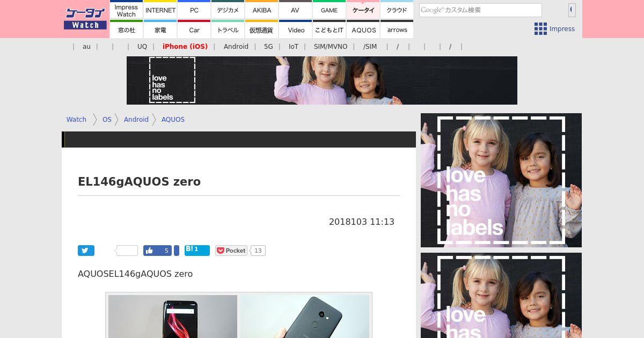Image resolution: width=644 pixels, height=338 pixels.
Task: Select au in the category menu
Action: point(86,47)
